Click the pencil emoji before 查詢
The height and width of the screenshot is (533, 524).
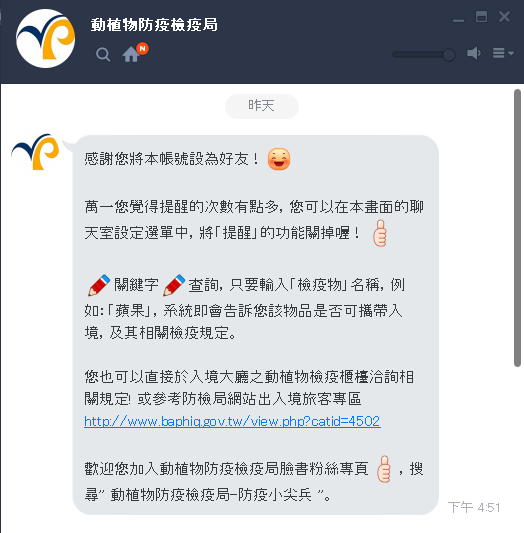(174, 285)
